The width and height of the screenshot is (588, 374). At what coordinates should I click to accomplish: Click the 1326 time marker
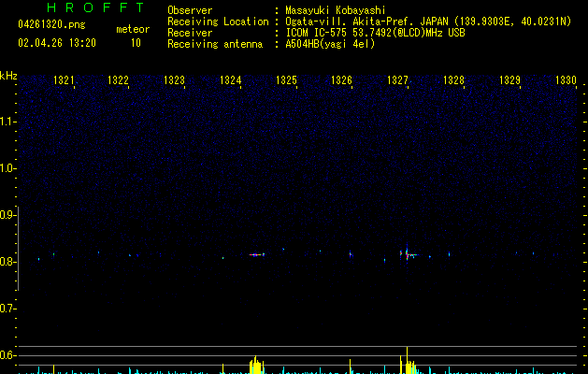pos(341,80)
